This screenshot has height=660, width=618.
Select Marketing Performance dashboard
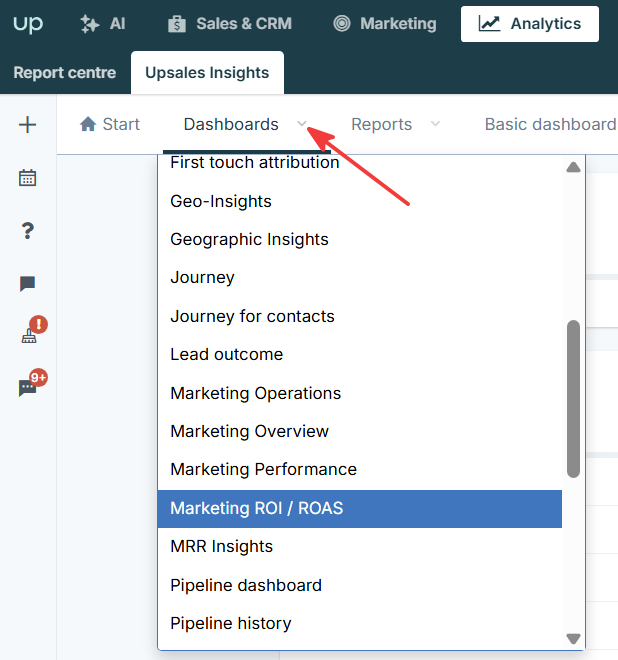[x=360, y=469]
